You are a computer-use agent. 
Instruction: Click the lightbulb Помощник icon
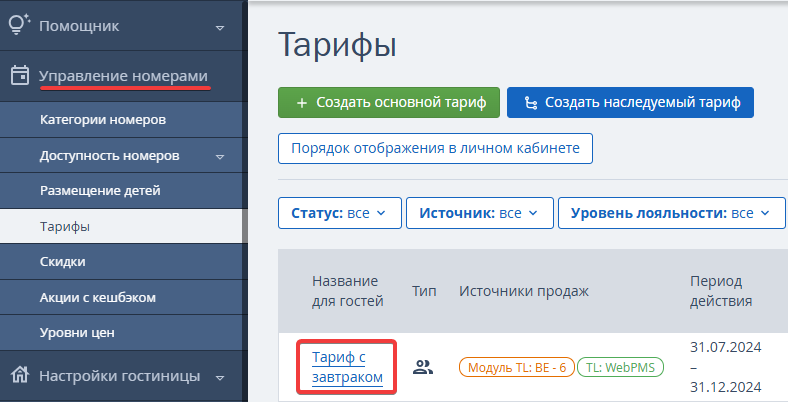coord(20,24)
